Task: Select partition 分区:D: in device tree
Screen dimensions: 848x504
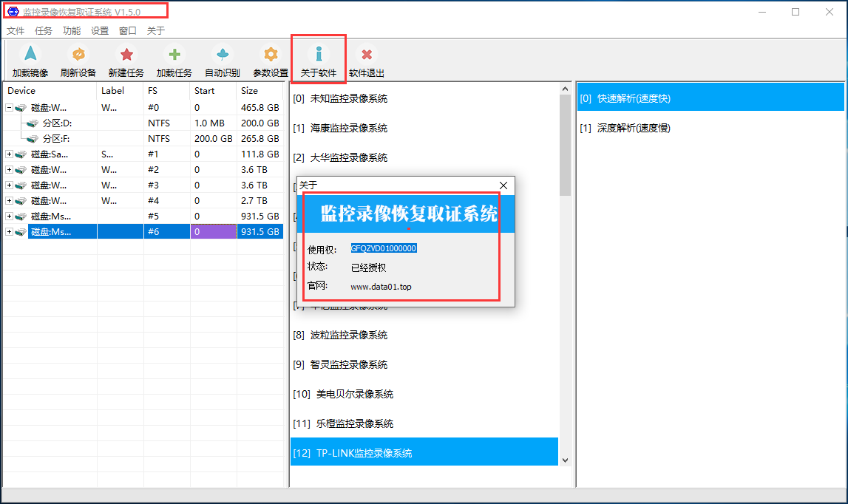Action: (57, 123)
